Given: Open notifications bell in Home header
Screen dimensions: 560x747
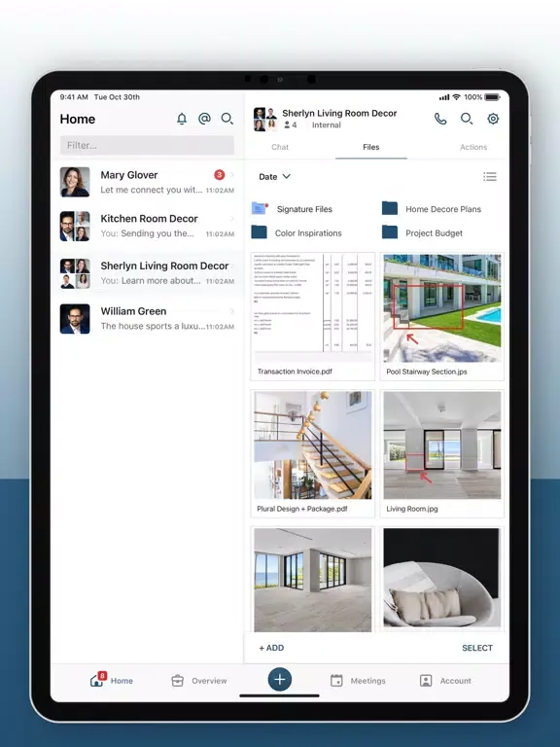Looking at the screenshot, I should click(182, 119).
